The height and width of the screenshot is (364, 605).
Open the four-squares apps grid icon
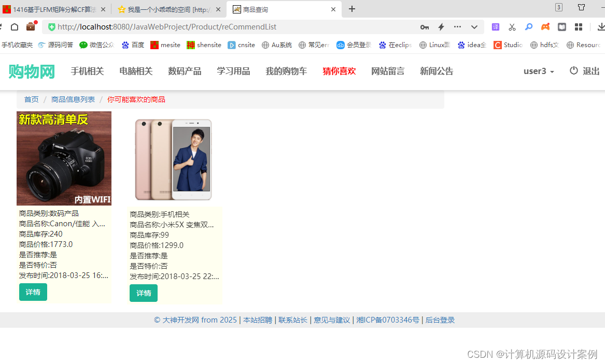click(579, 26)
